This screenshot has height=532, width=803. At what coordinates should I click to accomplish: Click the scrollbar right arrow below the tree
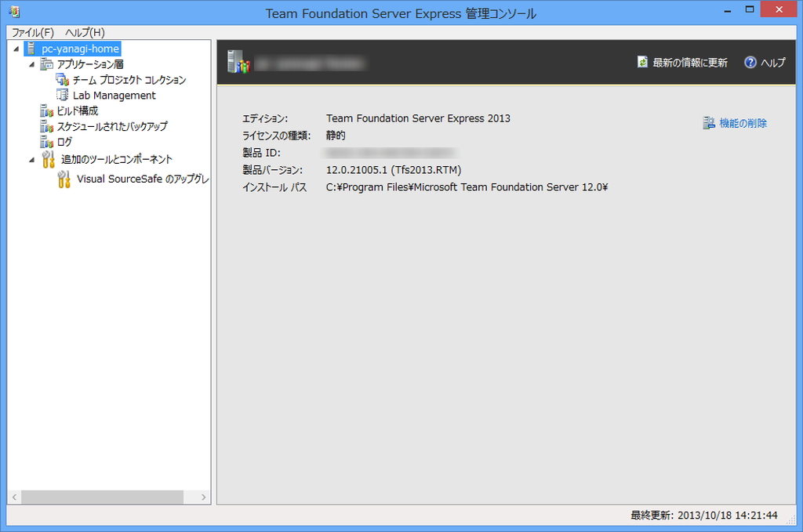coord(203,497)
